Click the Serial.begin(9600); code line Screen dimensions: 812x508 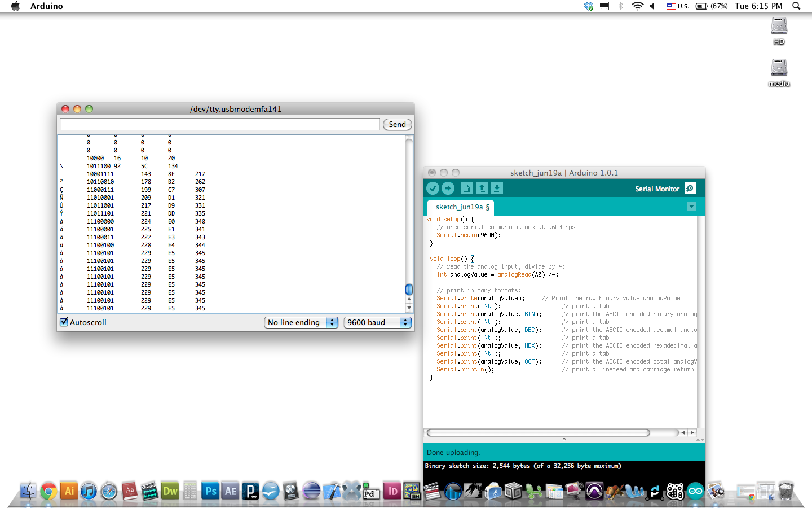[469, 235]
